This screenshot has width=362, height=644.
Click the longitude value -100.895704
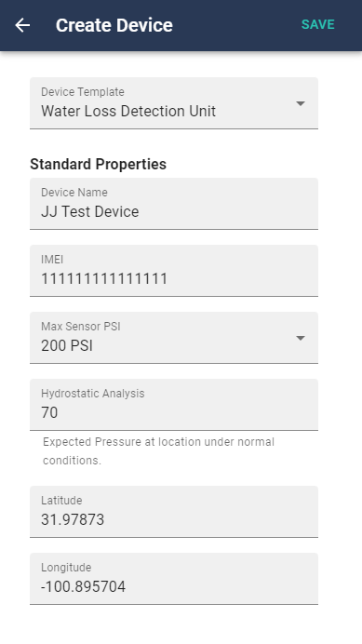pyautogui.click(x=84, y=587)
